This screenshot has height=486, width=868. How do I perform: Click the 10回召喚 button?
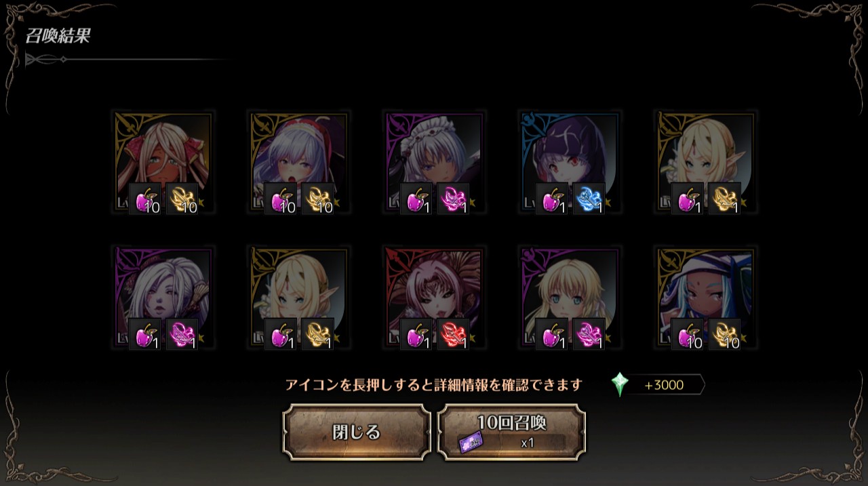coord(512,432)
